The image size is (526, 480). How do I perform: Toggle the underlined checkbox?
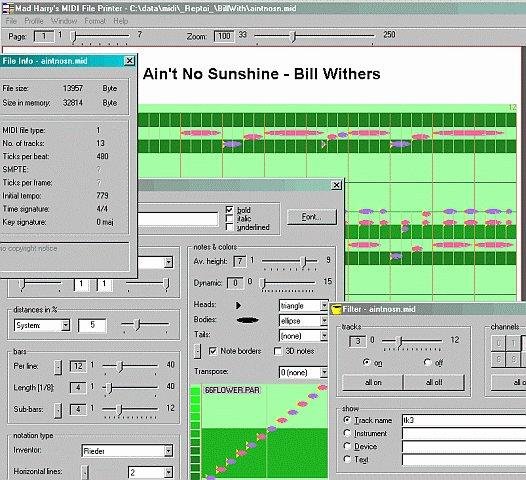click(x=229, y=227)
